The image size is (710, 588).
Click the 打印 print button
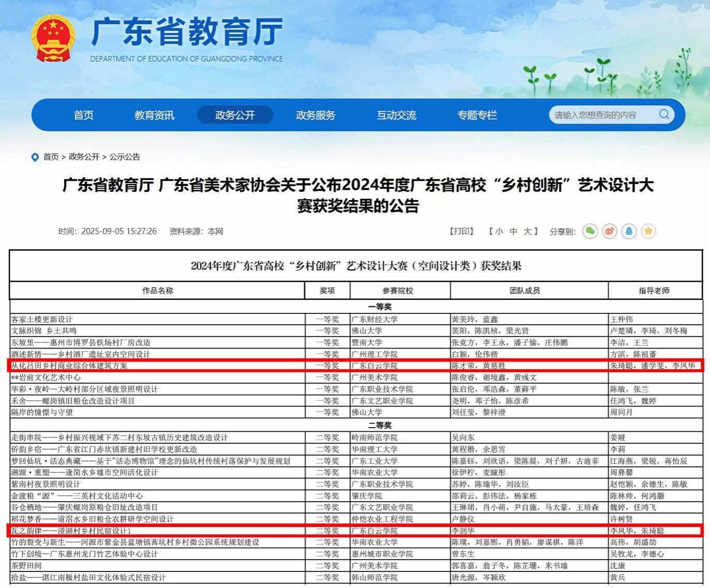(x=462, y=231)
